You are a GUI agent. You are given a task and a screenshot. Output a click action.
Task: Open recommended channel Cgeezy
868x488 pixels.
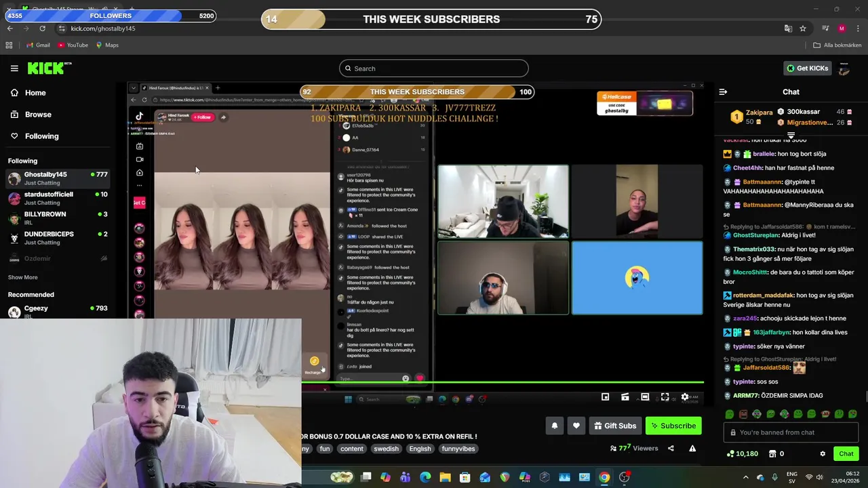tap(58, 311)
